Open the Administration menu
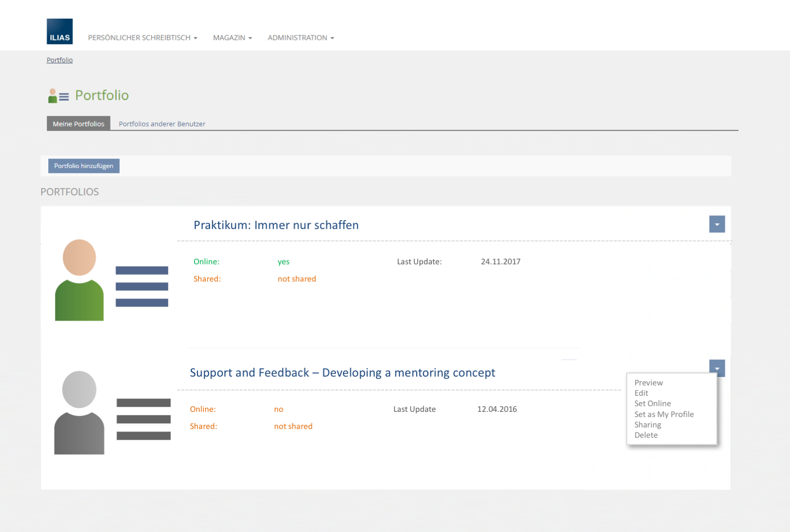This screenshot has width=790, height=532. click(301, 38)
